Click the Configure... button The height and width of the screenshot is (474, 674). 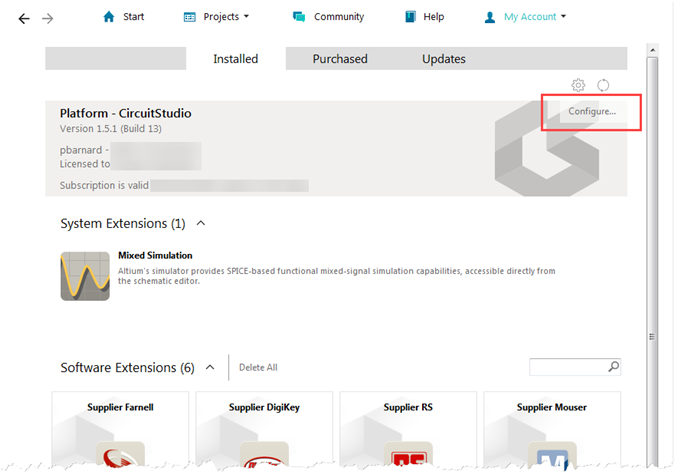[592, 111]
